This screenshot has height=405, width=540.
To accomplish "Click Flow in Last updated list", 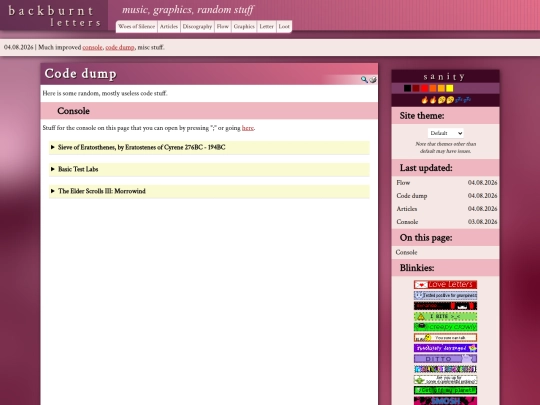I will click(x=403, y=183).
